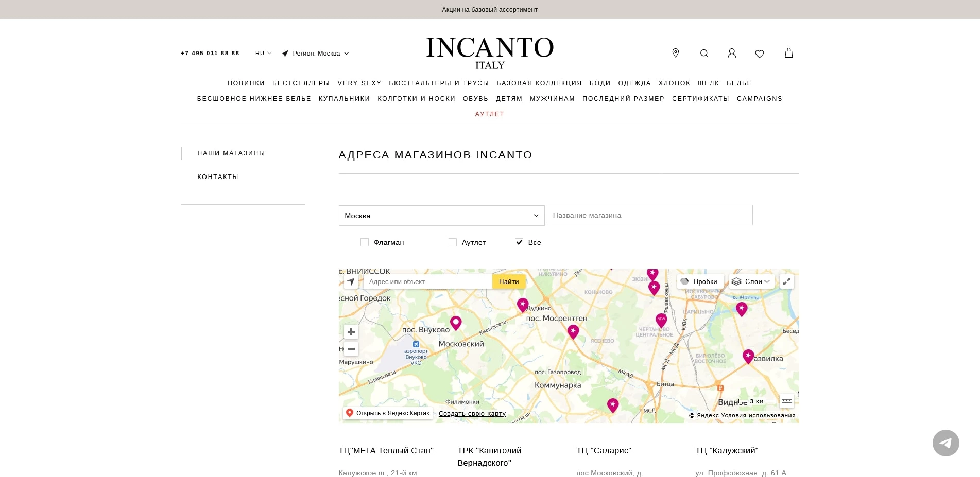Enable the Флагман checkbox
980x477 pixels.
[x=365, y=242]
